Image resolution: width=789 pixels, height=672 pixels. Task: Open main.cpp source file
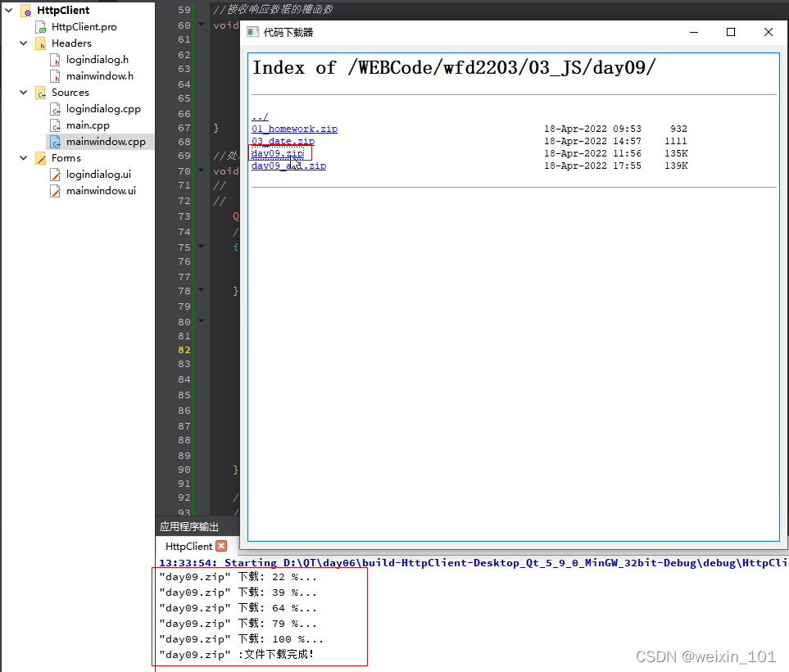pyautogui.click(x=88, y=125)
